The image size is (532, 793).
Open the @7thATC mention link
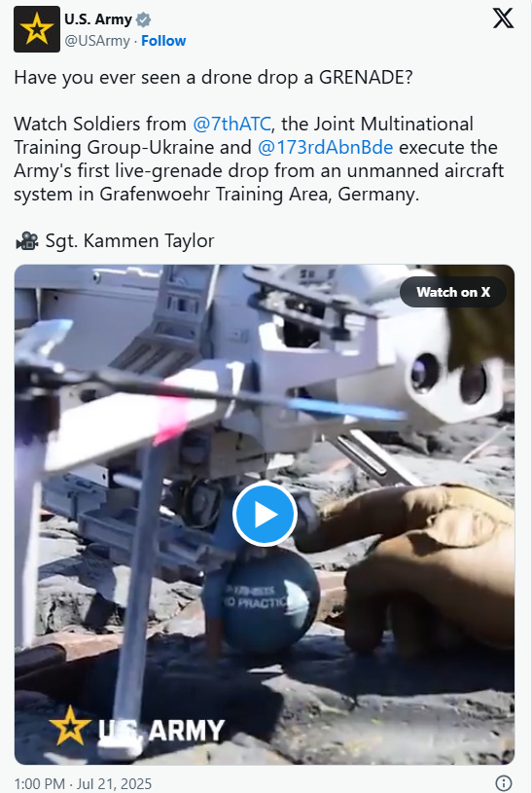231,124
